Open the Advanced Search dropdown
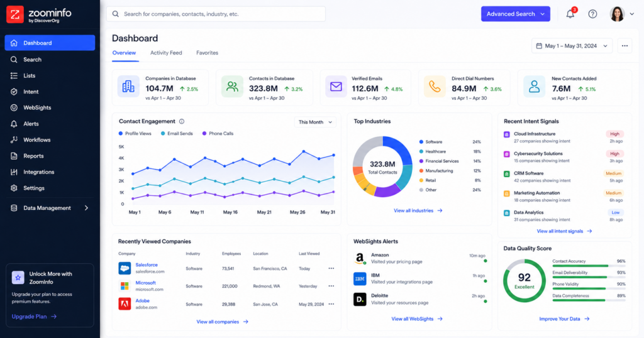Screen dimensions: 644x338 [516, 14]
